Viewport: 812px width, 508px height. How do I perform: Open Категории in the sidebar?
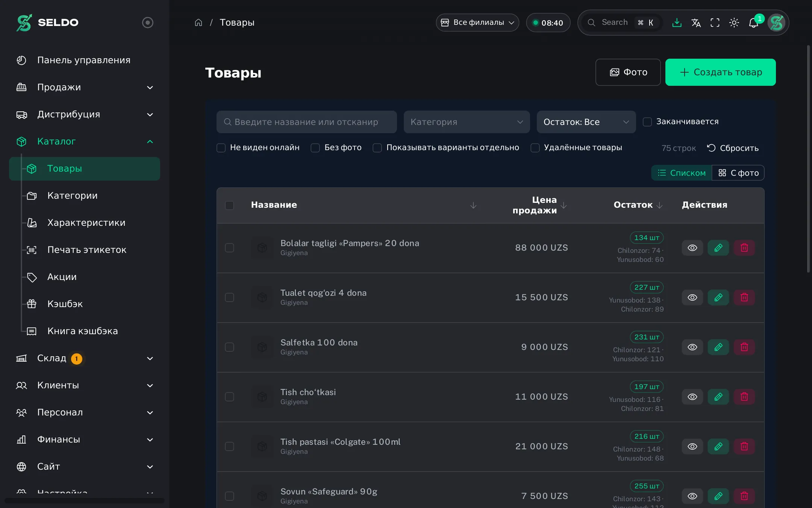coord(72,196)
